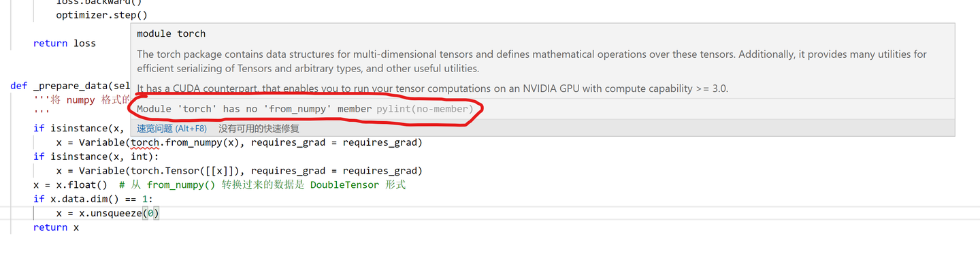Viewport: 980px width, 260px height.
Task: Click the CUDA counterpart sentence in the tooltip
Action: tap(432, 88)
